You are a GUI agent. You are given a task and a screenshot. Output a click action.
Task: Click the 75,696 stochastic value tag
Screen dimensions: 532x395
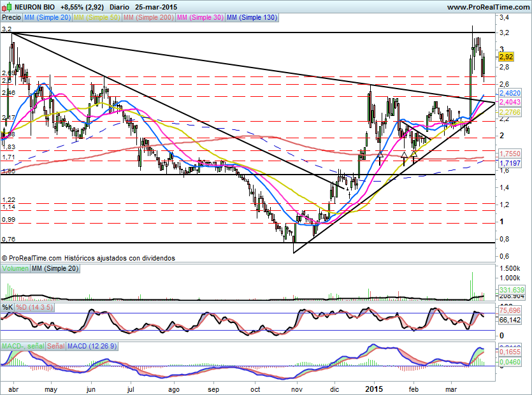[x=510, y=312]
